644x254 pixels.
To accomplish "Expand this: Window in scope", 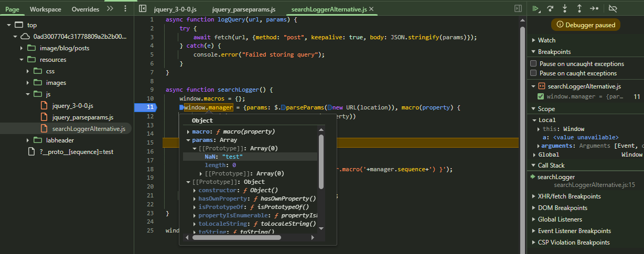I will (538, 129).
